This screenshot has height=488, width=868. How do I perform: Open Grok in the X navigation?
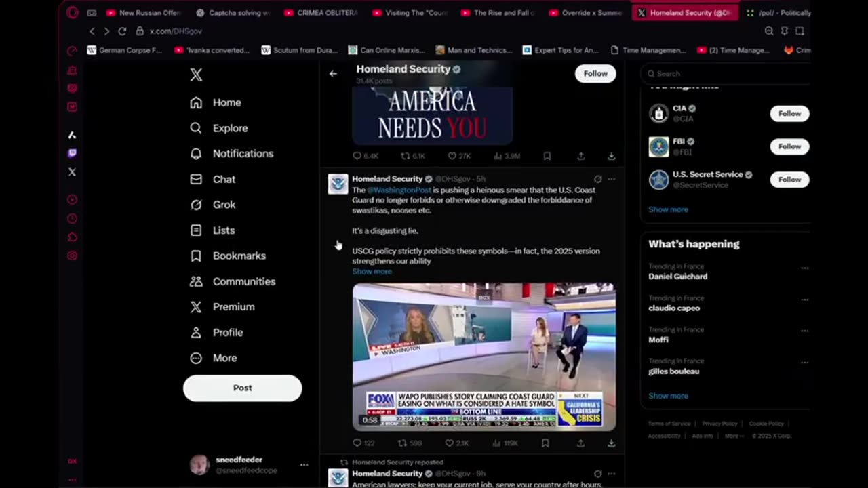click(213, 205)
